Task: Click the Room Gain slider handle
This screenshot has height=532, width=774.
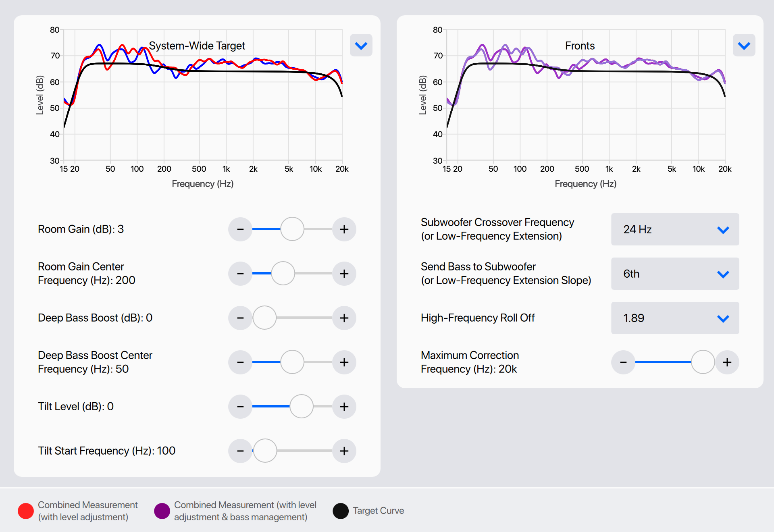Action: pos(292,229)
